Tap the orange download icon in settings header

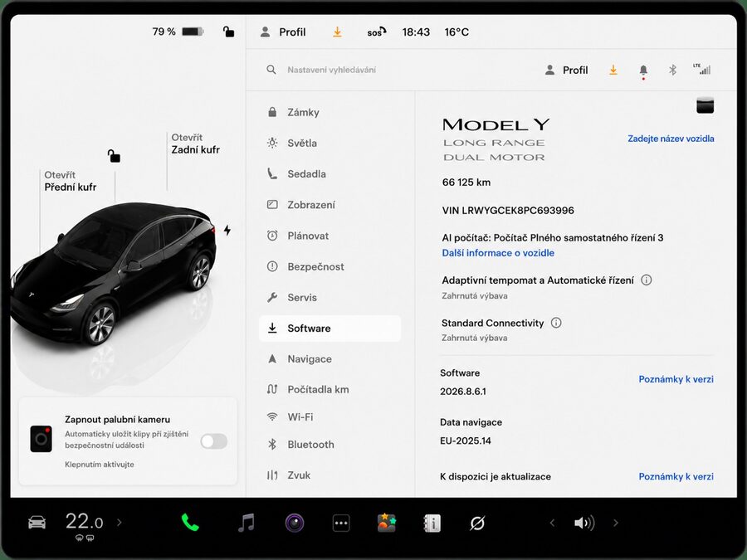[613, 70]
